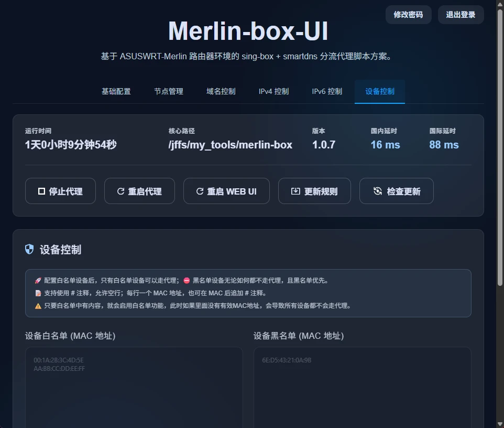
Task: Restart the proxy with 重启代理
Action: (139, 191)
